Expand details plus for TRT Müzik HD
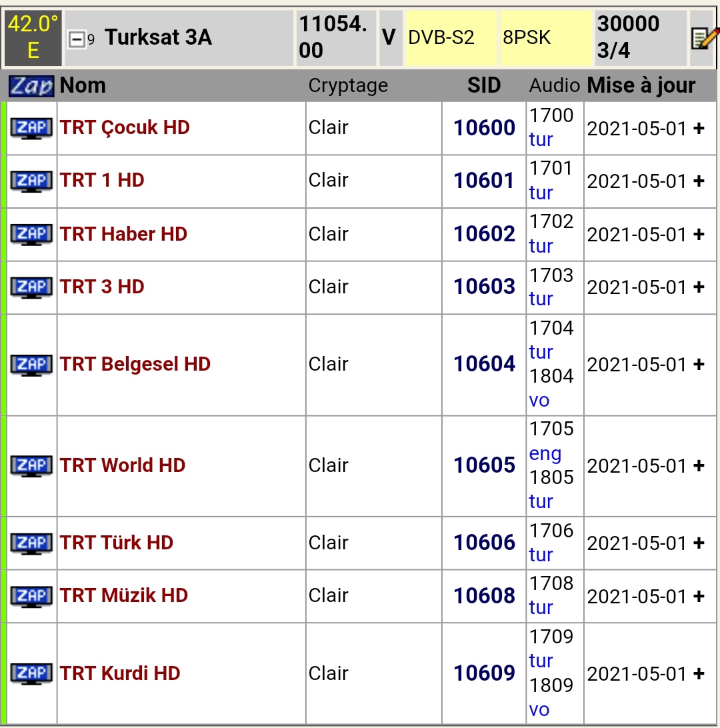Screen dimensions: 720x728 tap(699, 596)
